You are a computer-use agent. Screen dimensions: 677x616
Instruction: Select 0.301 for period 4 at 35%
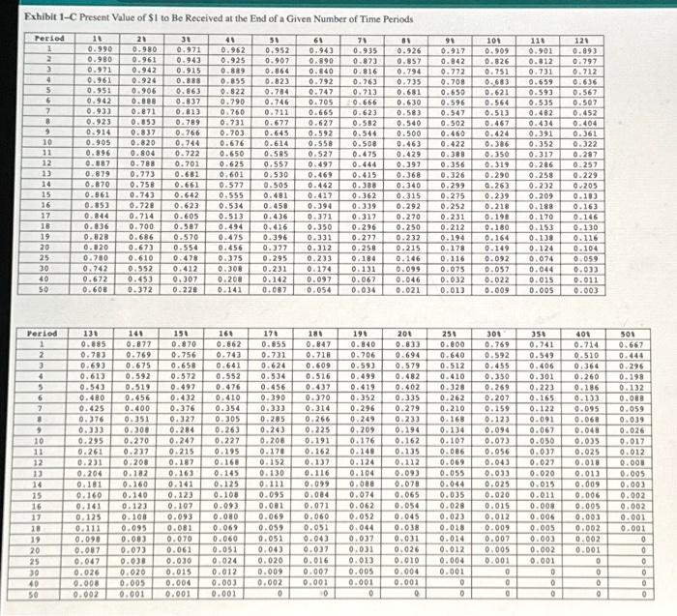coord(542,376)
